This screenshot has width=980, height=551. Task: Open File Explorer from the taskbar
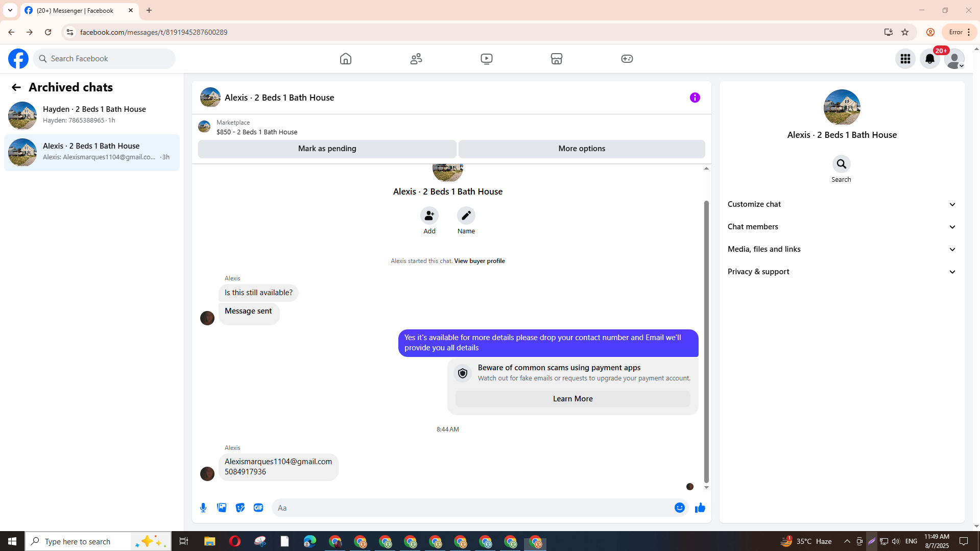coord(209,541)
